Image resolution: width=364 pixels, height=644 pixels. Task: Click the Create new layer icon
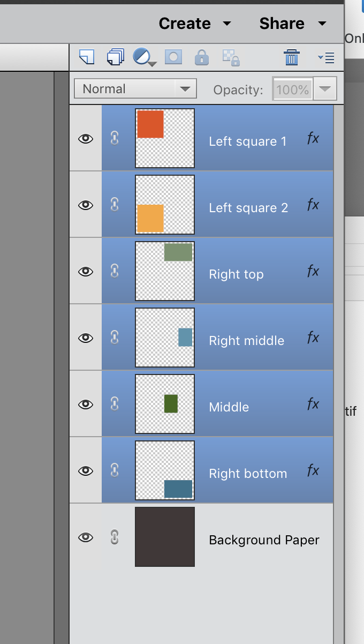coord(87,56)
